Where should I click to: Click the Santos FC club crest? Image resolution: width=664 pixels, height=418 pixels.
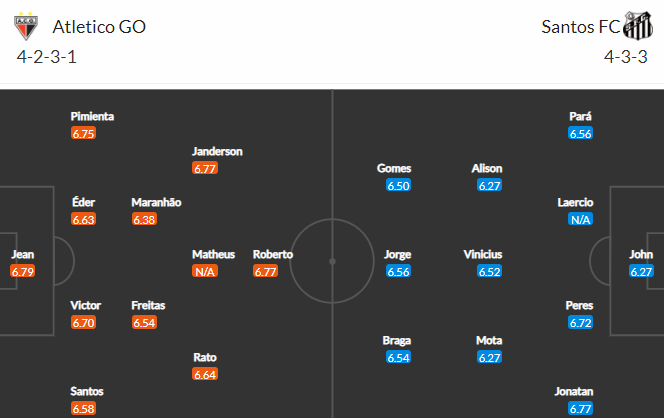click(635, 27)
